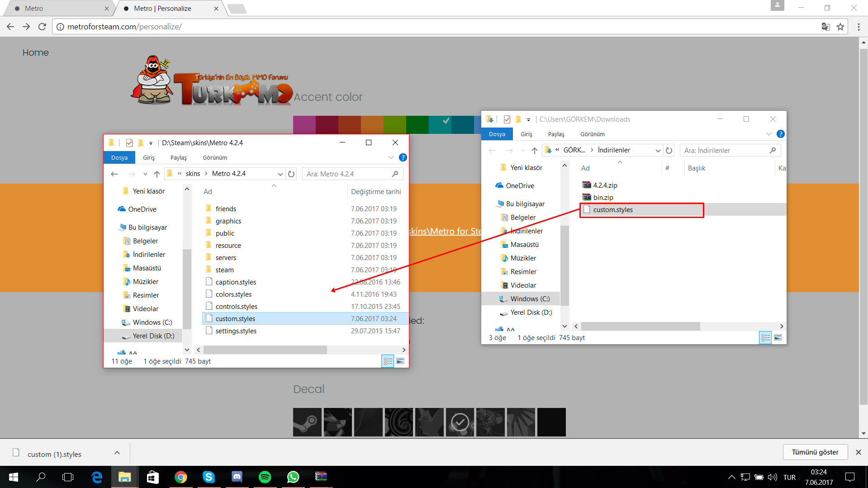Open download options arrow for custom (1).styles

117,453
